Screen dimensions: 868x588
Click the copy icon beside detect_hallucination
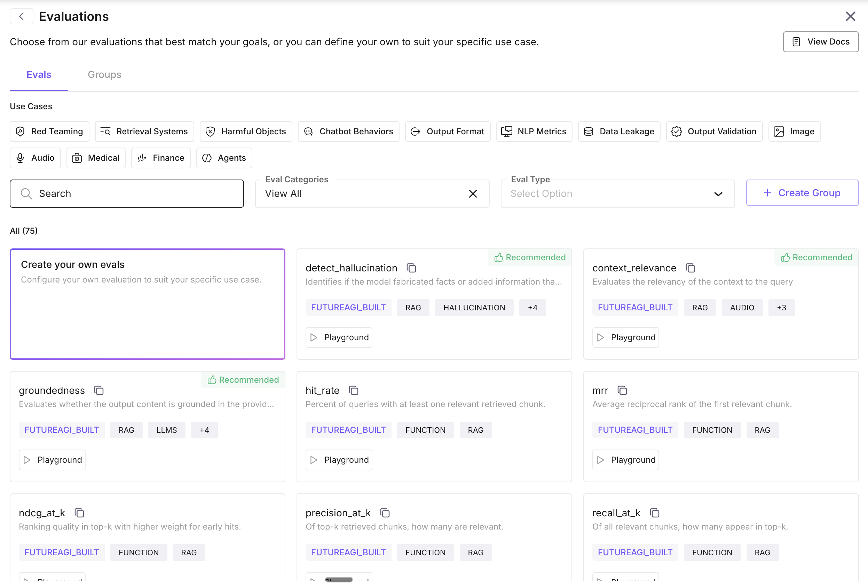click(411, 268)
